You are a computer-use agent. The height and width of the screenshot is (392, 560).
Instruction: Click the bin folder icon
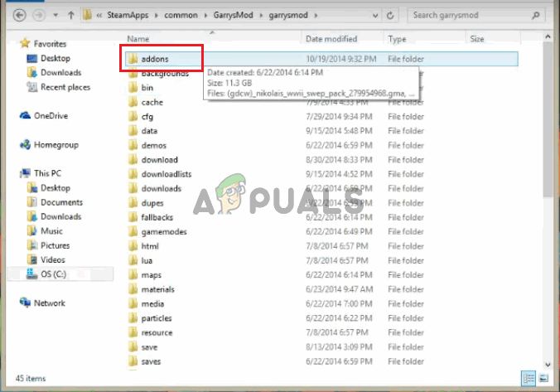(133, 88)
